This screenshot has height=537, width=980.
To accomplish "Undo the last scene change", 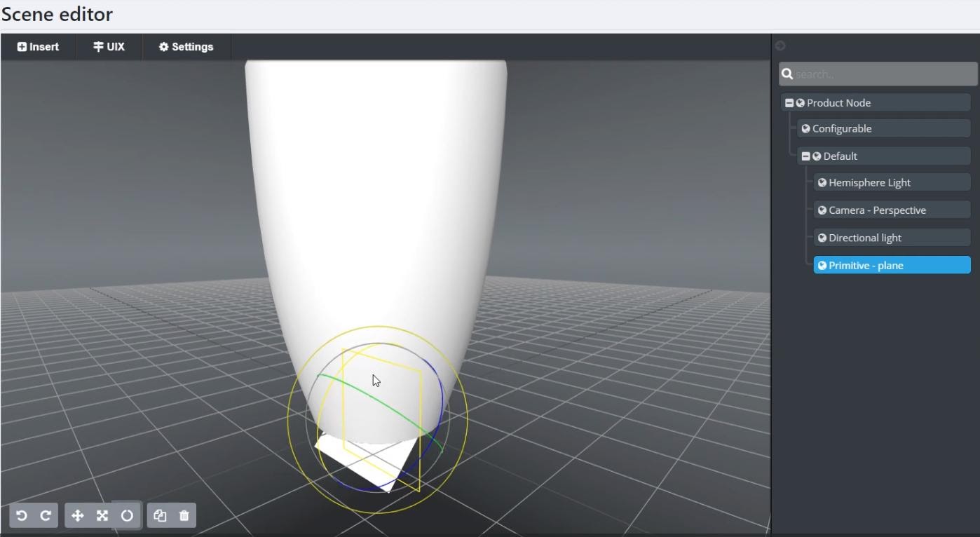I will [x=22, y=516].
